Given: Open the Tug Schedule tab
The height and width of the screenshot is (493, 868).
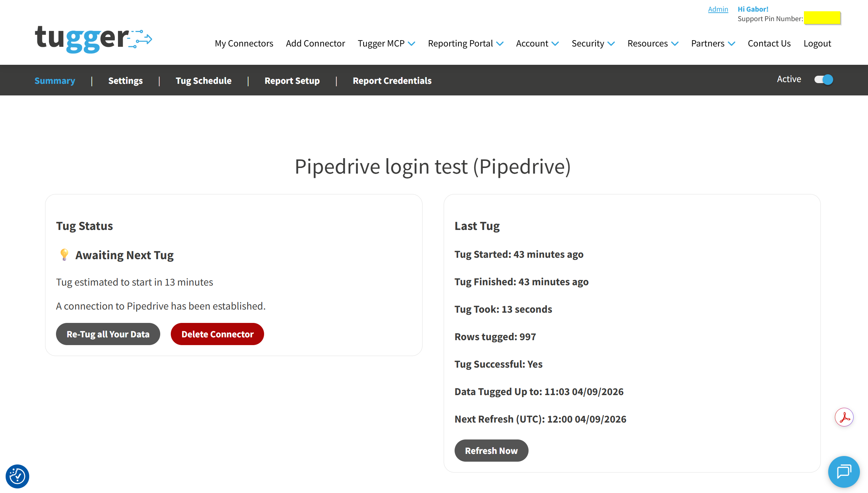Looking at the screenshot, I should pyautogui.click(x=204, y=81).
